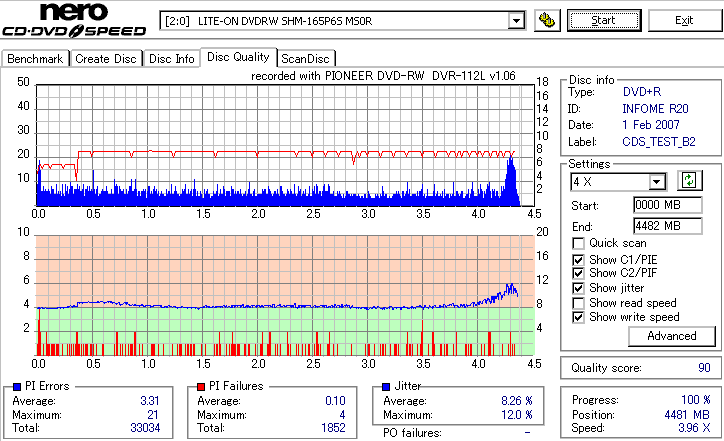Screen dimensions: 724x441
Task: Click the date 1 Feb 2007
Action: pyautogui.click(x=651, y=125)
